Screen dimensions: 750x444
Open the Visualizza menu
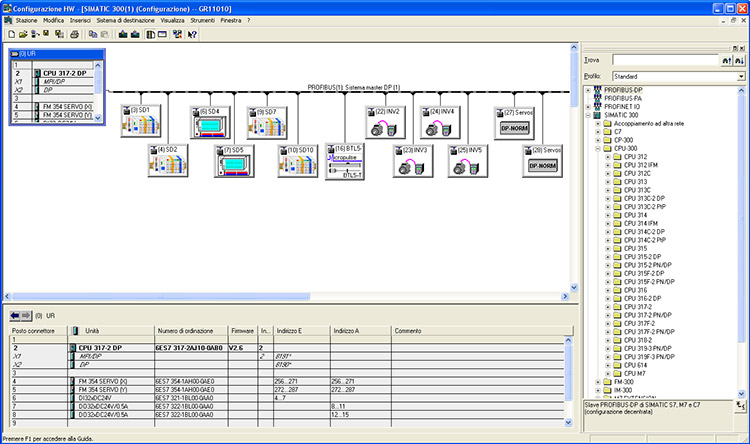click(x=172, y=21)
